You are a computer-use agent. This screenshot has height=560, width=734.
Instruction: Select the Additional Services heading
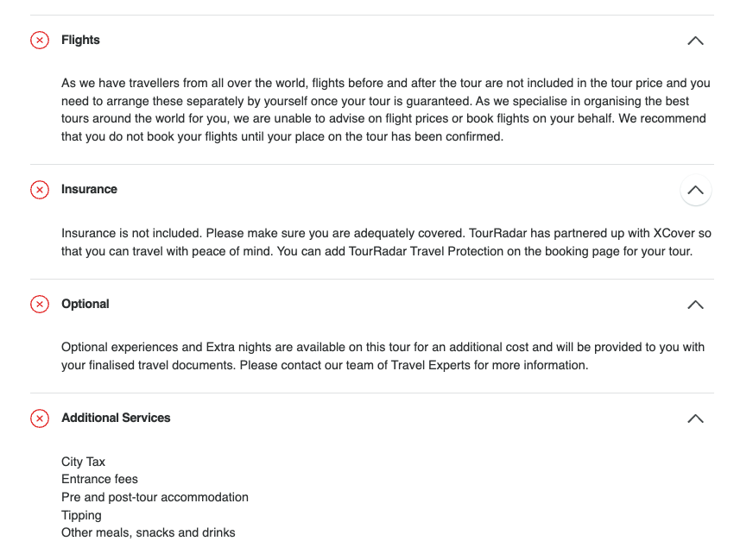coord(116,418)
